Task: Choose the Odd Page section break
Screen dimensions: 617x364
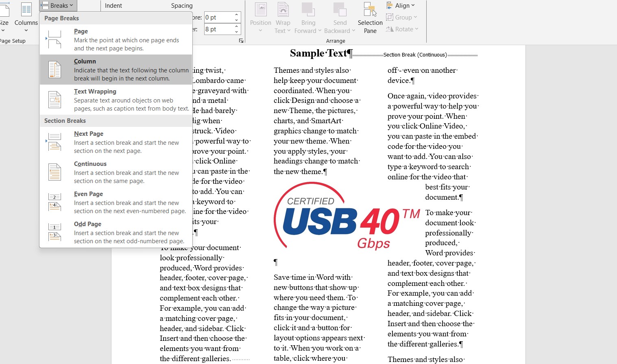Action: pos(87,224)
